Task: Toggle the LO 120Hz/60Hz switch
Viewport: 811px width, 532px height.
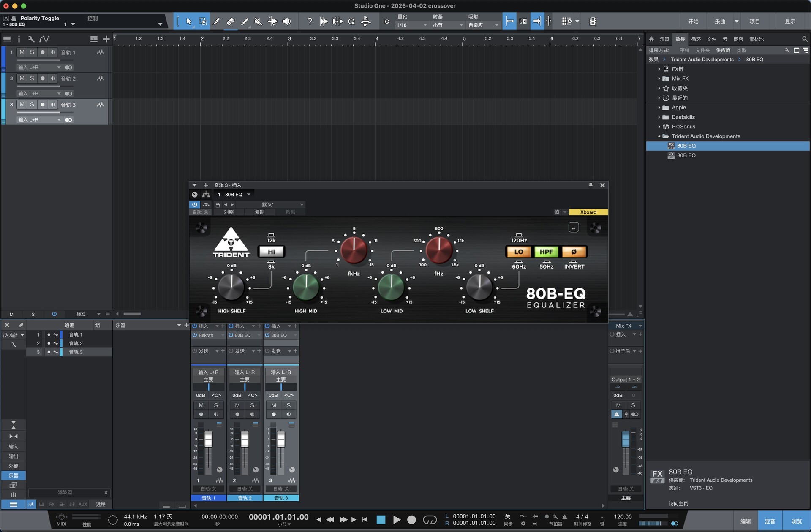Action: 519,252
